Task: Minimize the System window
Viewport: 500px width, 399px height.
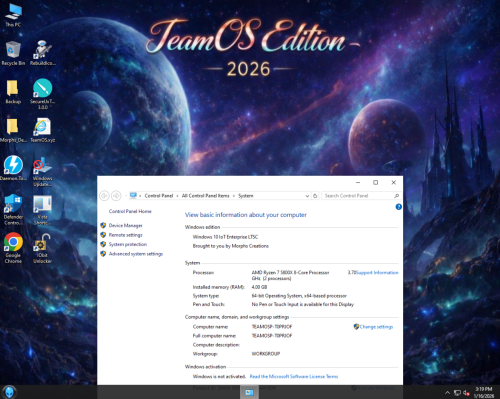Action: (358, 182)
